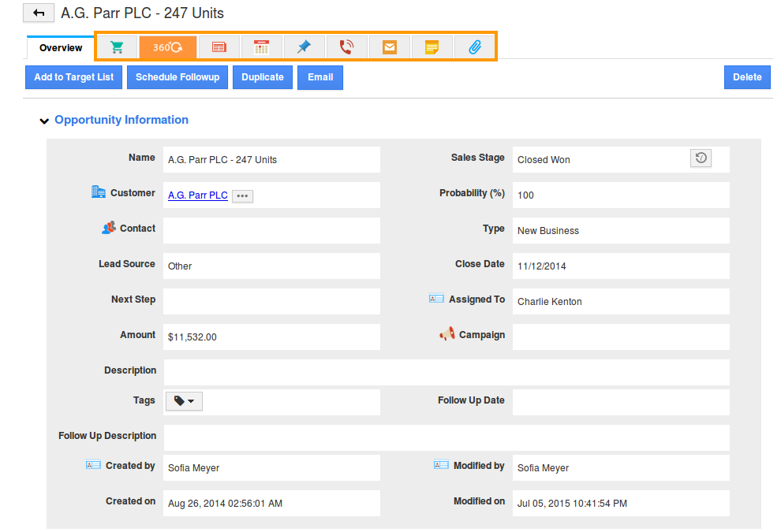
Task: Click the empty Follow Up Description field
Action: click(x=447, y=438)
